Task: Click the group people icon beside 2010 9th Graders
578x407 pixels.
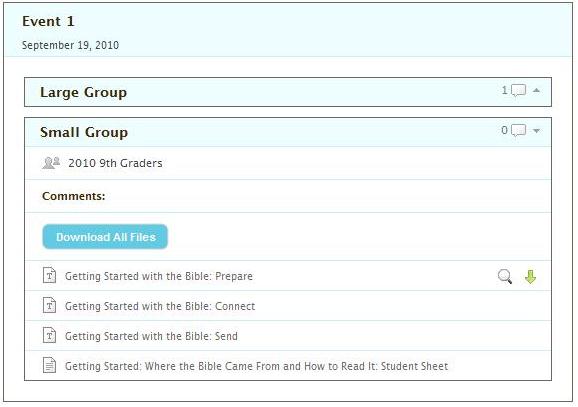Action: 51,163
